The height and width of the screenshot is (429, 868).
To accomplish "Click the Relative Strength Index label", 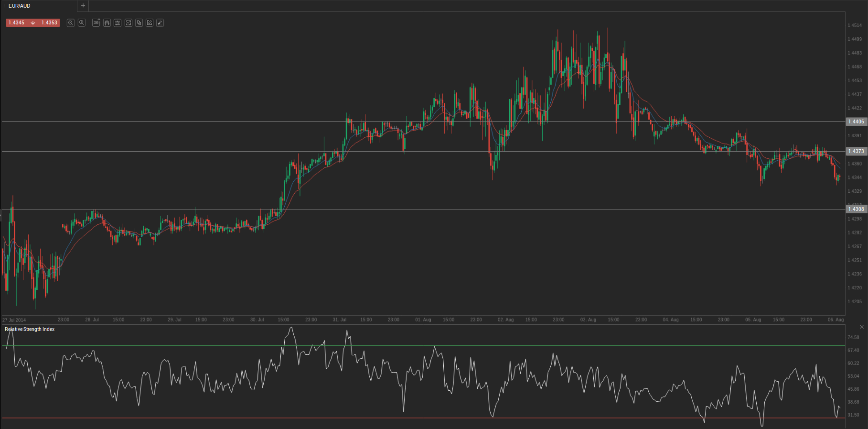I will tap(30, 329).
